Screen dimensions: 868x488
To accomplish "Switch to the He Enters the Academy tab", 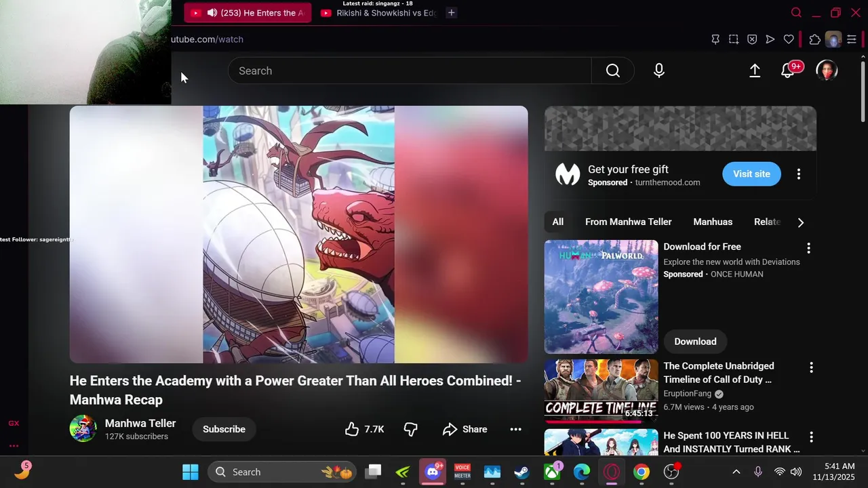I will point(248,13).
